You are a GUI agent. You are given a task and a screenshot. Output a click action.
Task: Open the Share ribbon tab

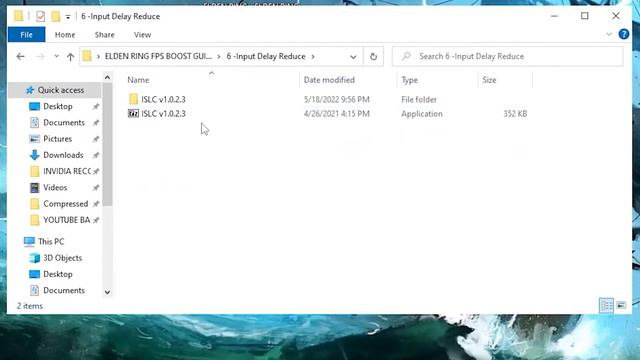[104, 35]
